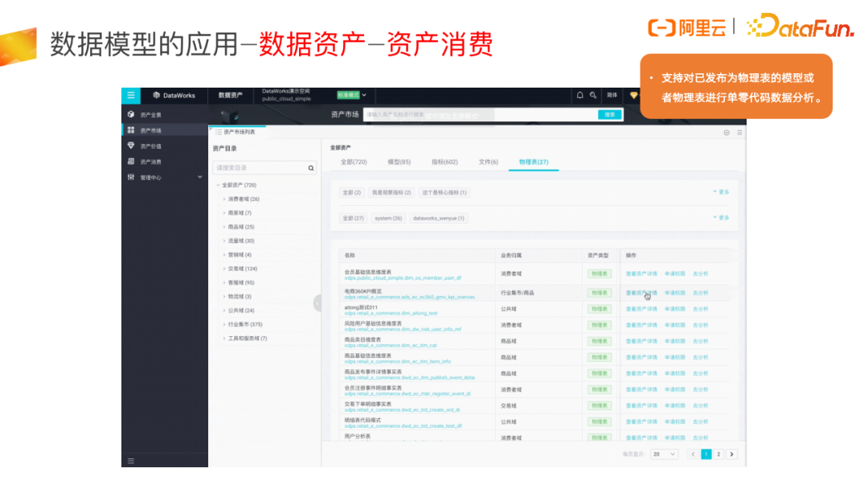Click the 搜索 search button
868x489 pixels.
610,115
